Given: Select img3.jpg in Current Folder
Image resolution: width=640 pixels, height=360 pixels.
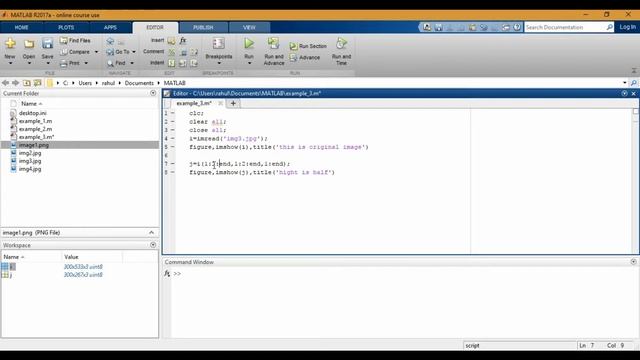Looking at the screenshot, I should [x=30, y=161].
